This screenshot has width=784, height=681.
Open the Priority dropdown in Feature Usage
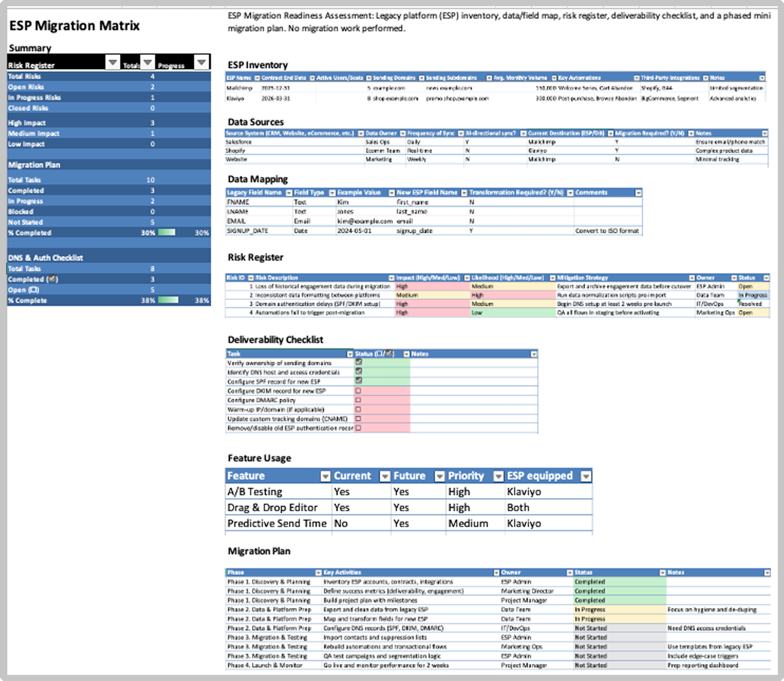coord(498,476)
